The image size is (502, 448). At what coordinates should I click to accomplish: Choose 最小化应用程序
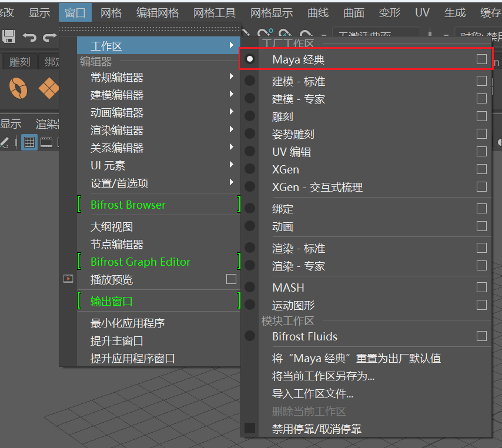[159, 323]
